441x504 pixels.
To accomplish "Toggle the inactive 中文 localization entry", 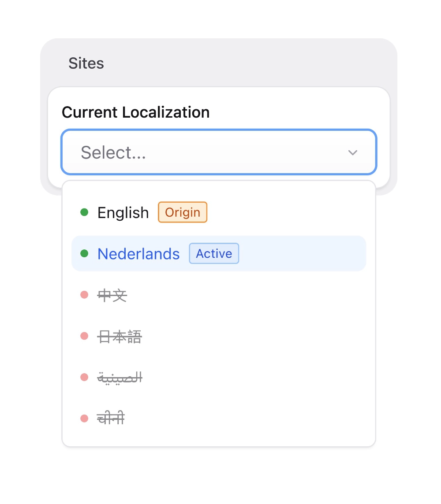I will pos(112,295).
